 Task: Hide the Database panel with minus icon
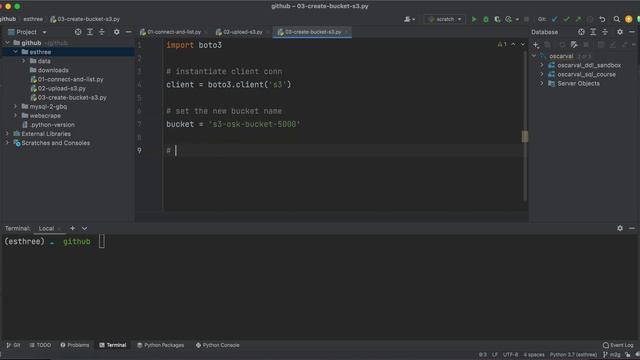tap(631, 32)
